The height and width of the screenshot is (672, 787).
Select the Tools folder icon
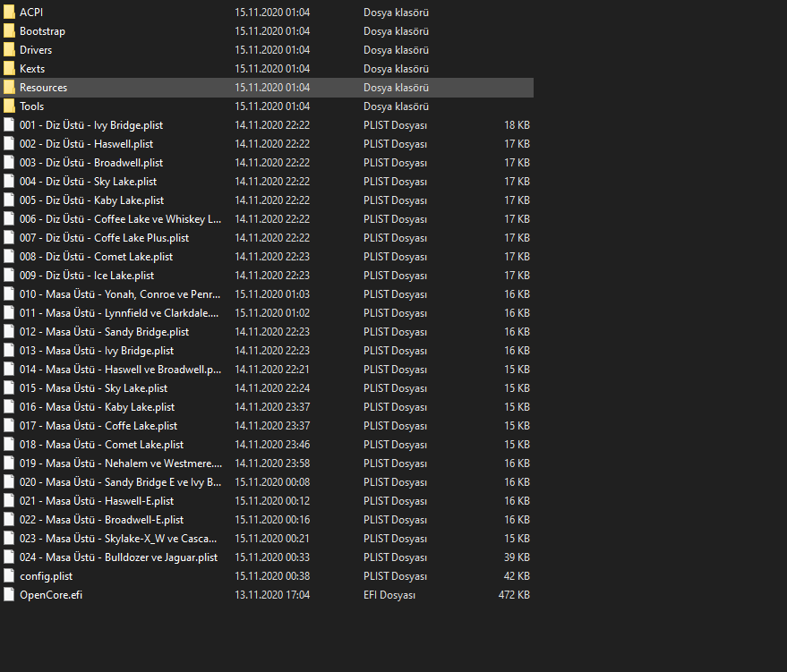pos(9,106)
